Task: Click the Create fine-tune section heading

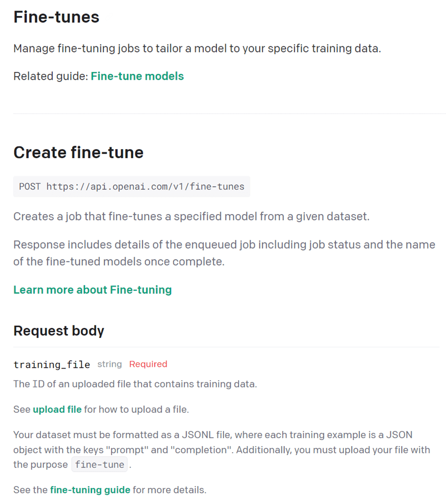Action: 78,153
